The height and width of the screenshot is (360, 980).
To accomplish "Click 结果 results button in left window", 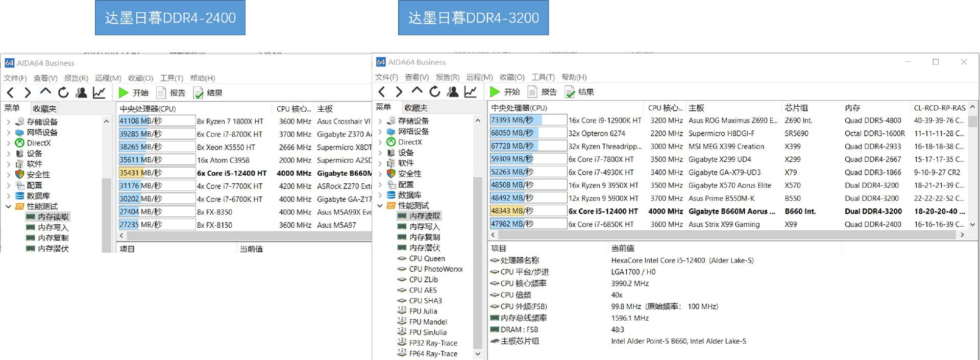I will (208, 93).
